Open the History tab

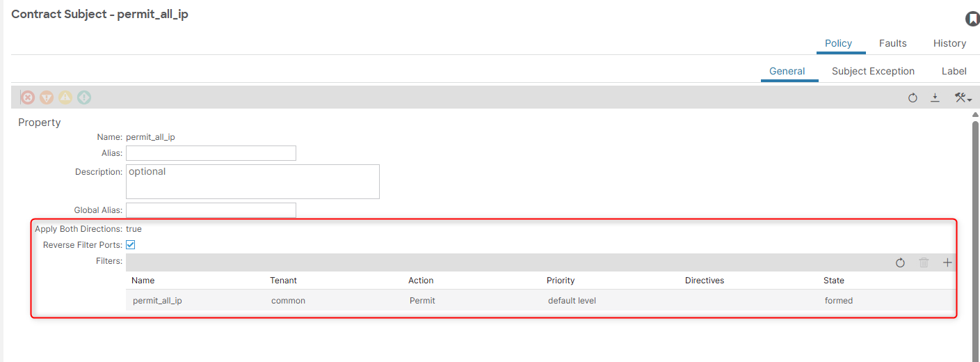[x=949, y=43]
